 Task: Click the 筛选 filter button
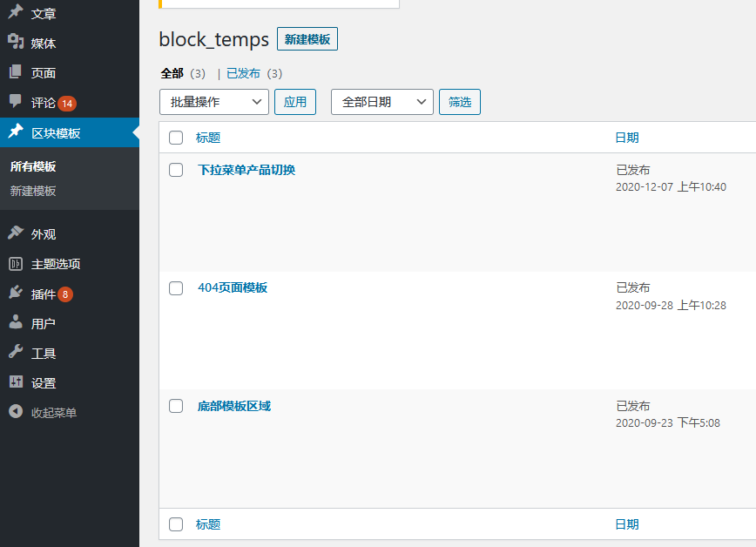click(x=459, y=102)
